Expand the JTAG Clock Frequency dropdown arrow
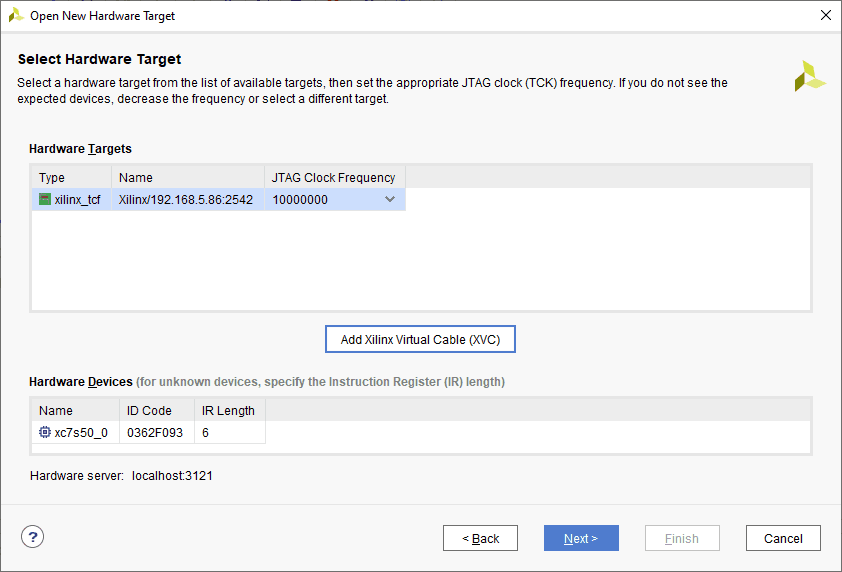The height and width of the screenshot is (572, 842). click(390, 199)
